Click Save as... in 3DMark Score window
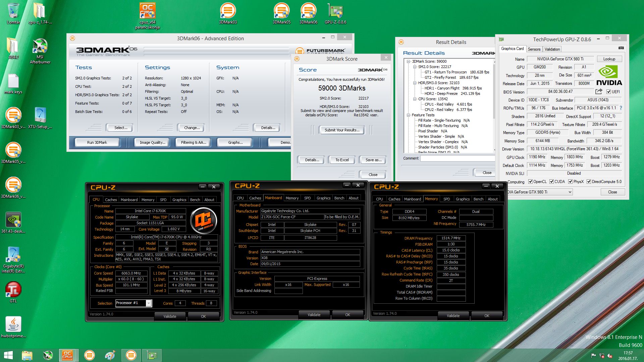The image size is (644, 362). coord(373,160)
